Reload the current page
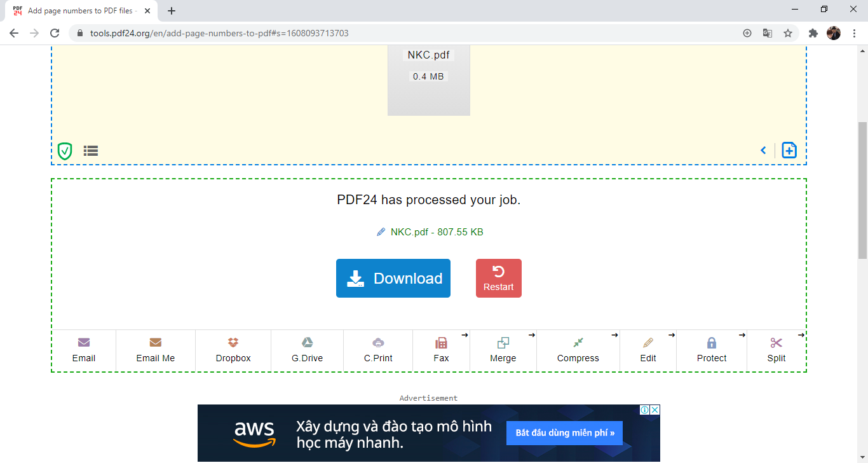This screenshot has width=868, height=463. pos(55,33)
